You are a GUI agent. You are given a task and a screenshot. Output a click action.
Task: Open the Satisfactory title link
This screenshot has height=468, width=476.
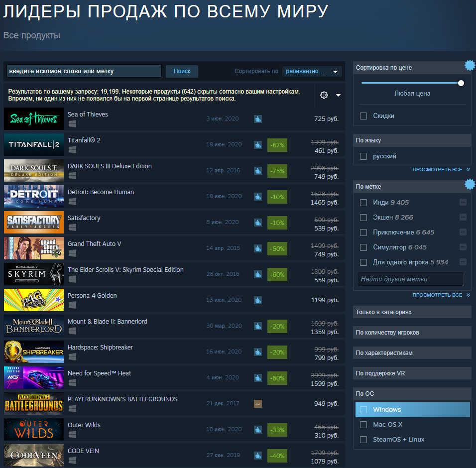pos(84,218)
